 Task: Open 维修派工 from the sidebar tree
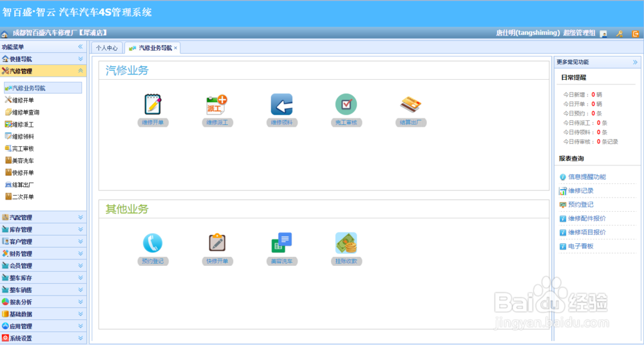pyautogui.click(x=23, y=124)
